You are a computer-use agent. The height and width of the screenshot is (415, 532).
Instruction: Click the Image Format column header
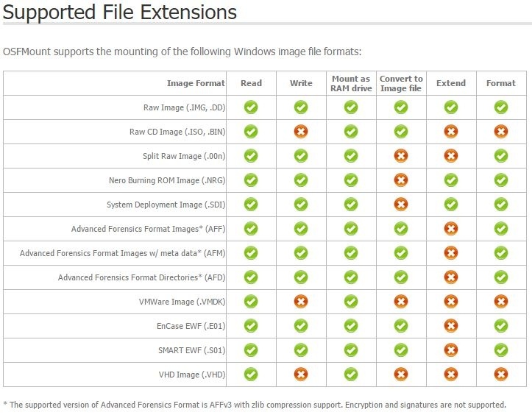(196, 83)
